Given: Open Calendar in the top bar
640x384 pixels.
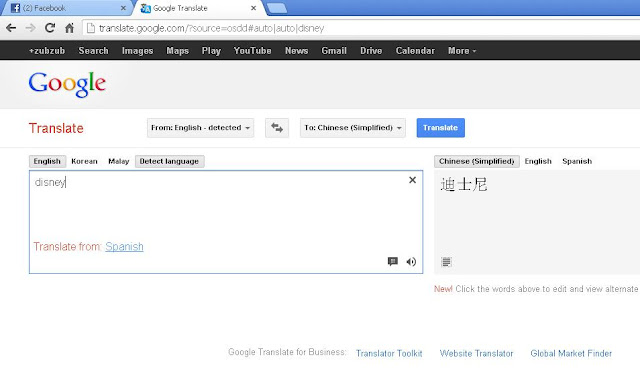Looking at the screenshot, I should [x=415, y=51].
